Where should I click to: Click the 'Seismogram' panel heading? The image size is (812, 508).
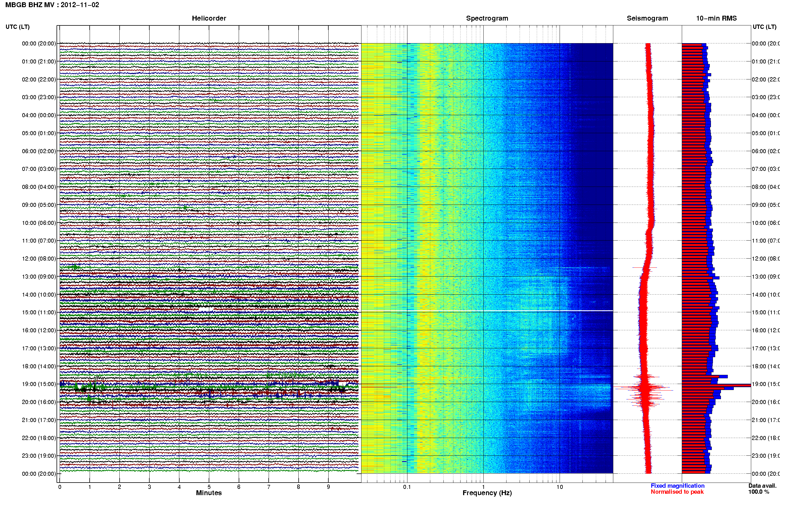coord(647,18)
